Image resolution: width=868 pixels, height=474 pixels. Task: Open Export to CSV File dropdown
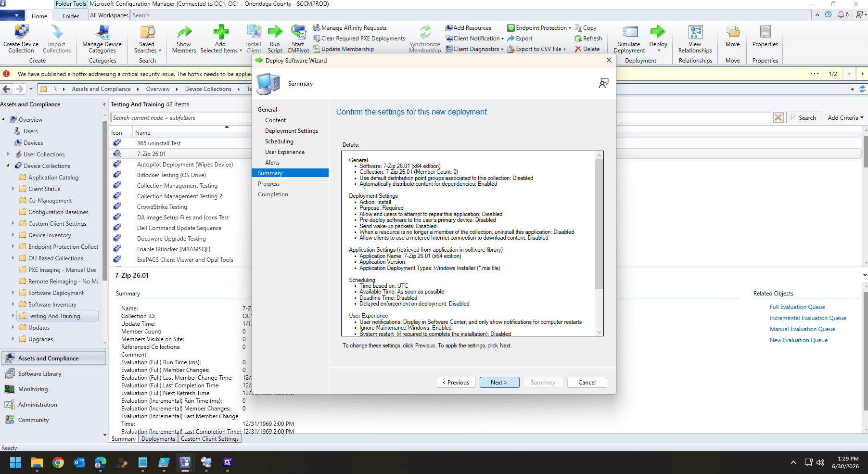point(537,49)
